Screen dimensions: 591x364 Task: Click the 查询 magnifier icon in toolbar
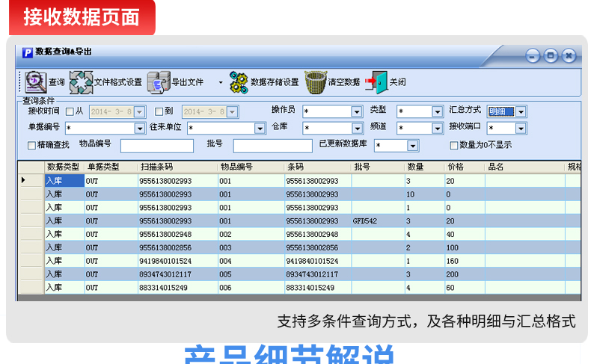click(35, 81)
